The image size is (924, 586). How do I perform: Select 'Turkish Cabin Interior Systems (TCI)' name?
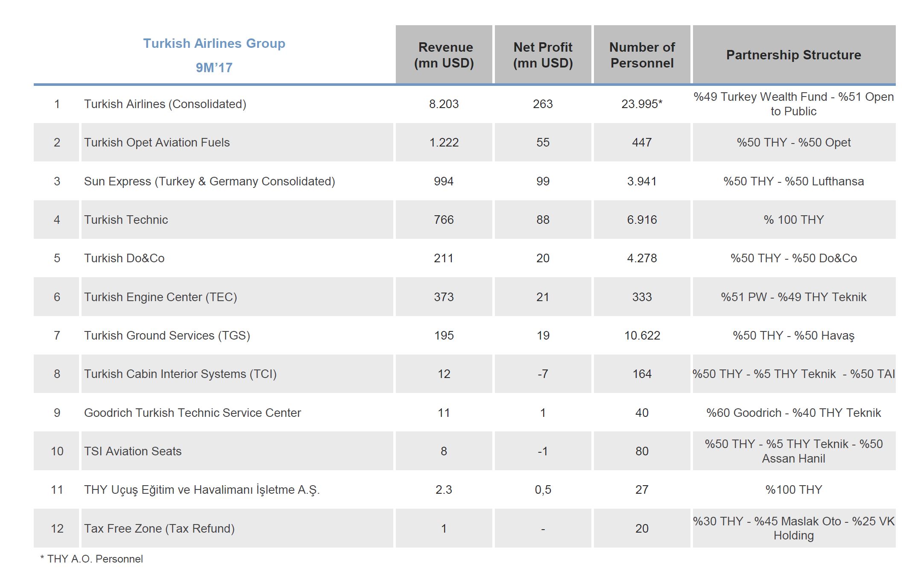click(x=180, y=374)
